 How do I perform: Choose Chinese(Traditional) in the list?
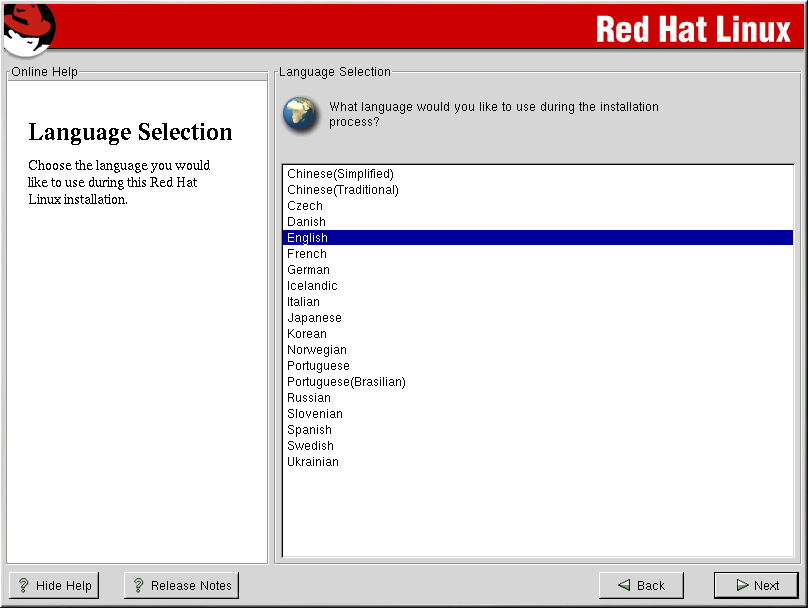point(342,190)
